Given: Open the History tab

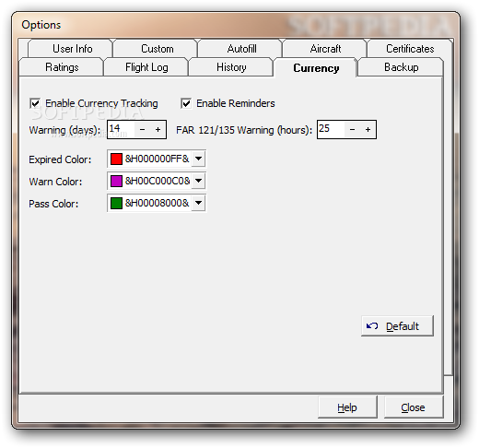Looking at the screenshot, I should point(231,67).
